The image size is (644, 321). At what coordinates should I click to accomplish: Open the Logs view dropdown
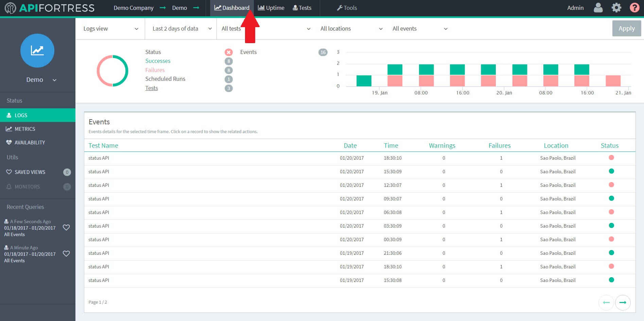point(110,29)
